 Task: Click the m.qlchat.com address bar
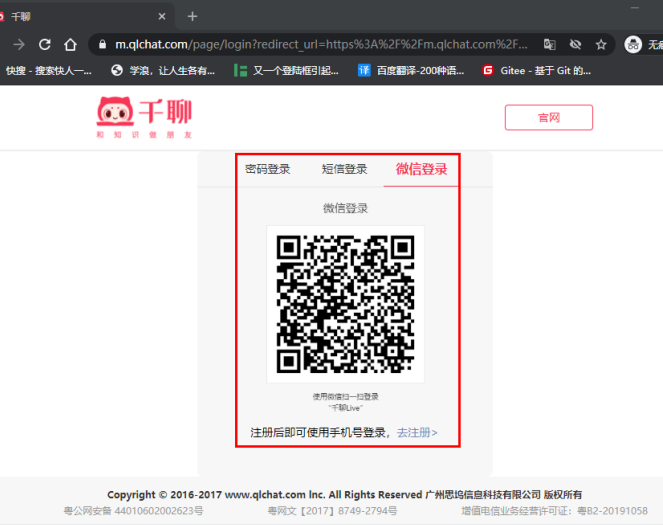pos(321,44)
